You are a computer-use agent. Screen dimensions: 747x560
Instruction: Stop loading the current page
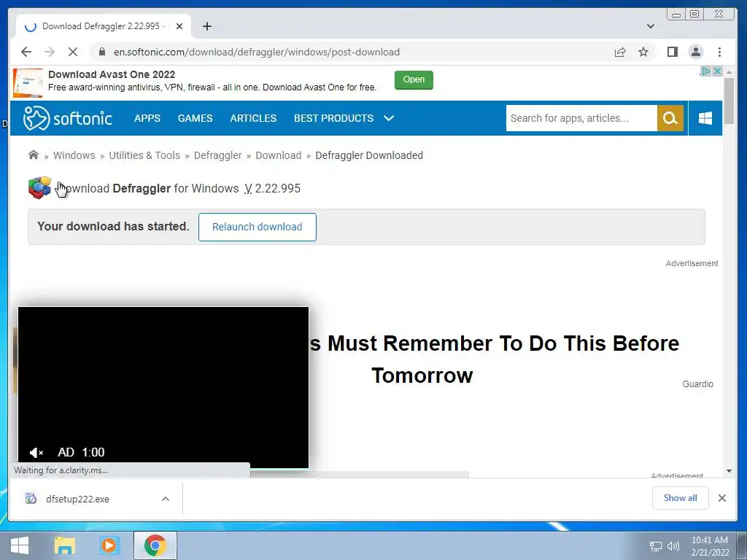73,52
